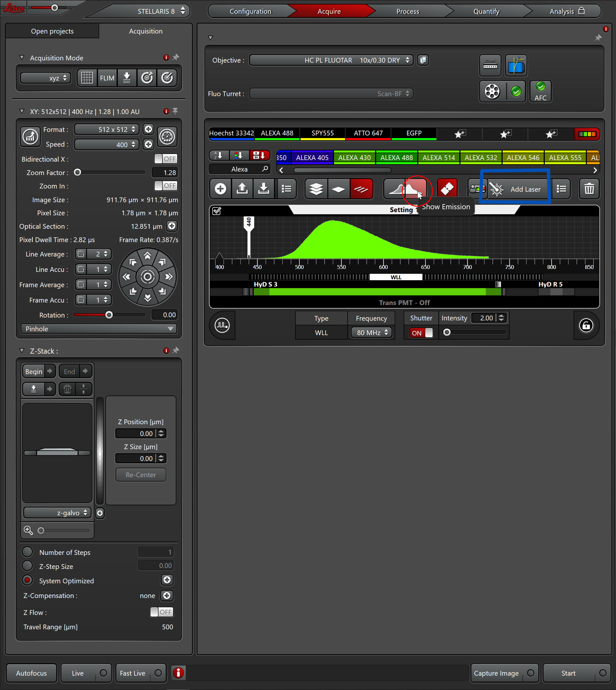The image size is (616, 690).
Task: Toggle the Z Flow switch
Action: (x=162, y=612)
